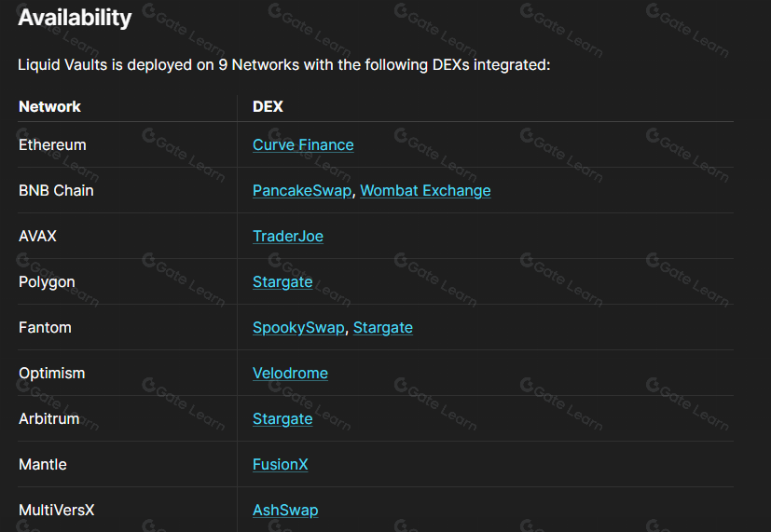Open the TraderJoe link
This screenshot has height=532, width=771.
[288, 237]
